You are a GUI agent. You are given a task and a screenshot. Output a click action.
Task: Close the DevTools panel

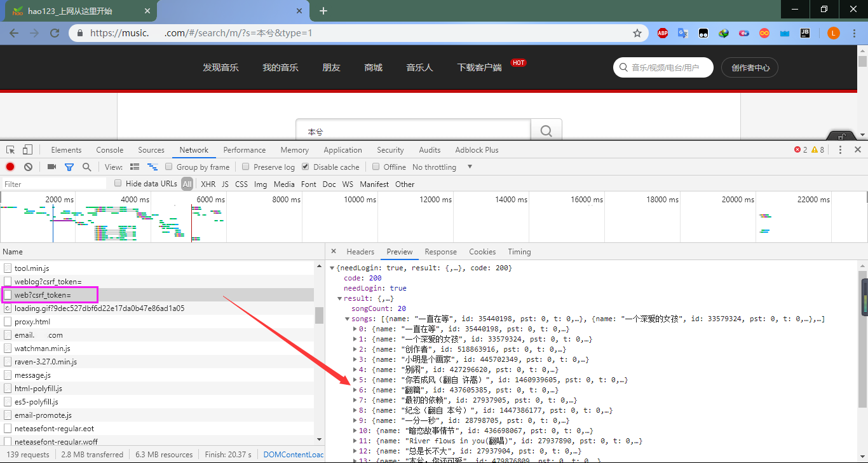pyautogui.click(x=858, y=150)
